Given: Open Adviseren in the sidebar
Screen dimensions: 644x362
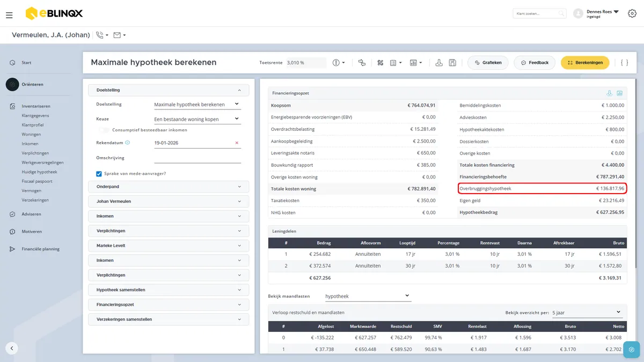Looking at the screenshot, I should (31, 214).
